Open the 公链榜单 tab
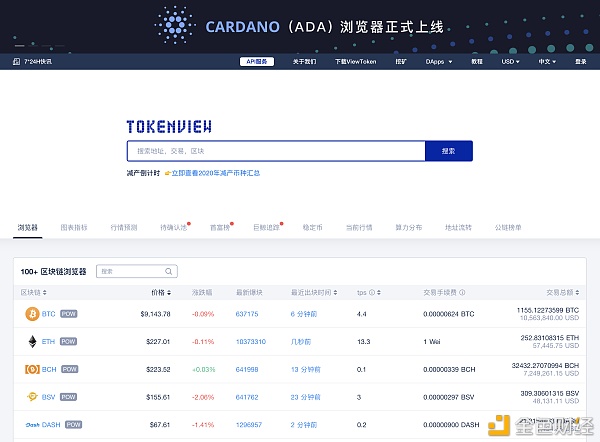The height and width of the screenshot is (442, 600). coord(508,228)
